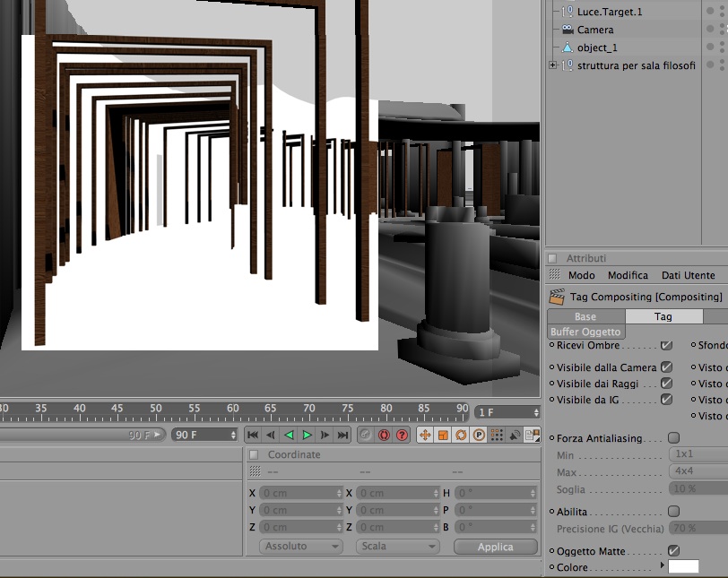The image size is (728, 578).
Task: Go to start of animation
Action: (x=253, y=436)
